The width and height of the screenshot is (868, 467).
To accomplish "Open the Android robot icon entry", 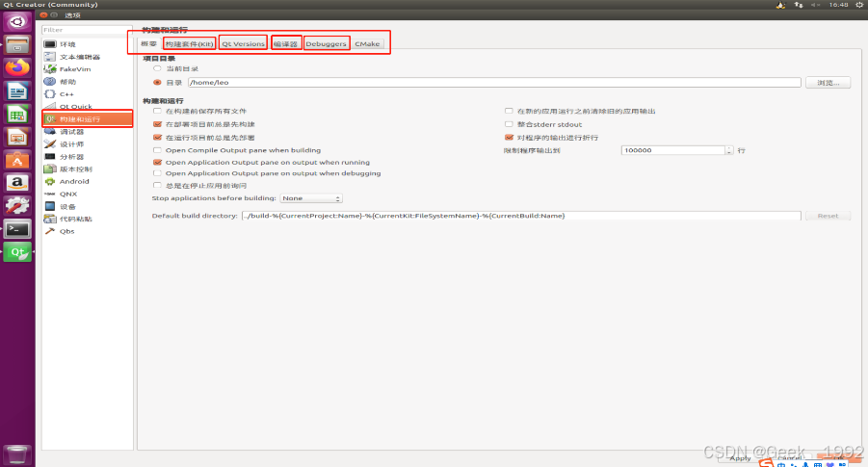I will 50,181.
